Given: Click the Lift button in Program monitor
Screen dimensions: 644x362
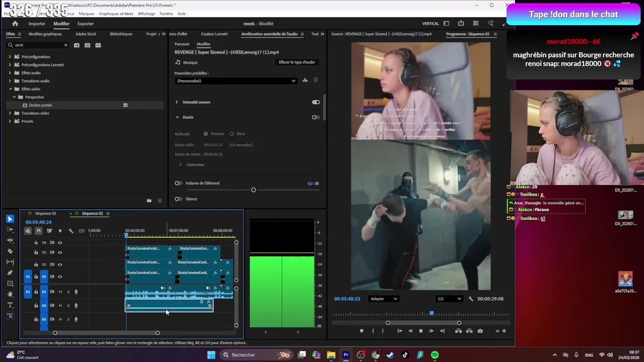Looking at the screenshot, I should (458, 331).
